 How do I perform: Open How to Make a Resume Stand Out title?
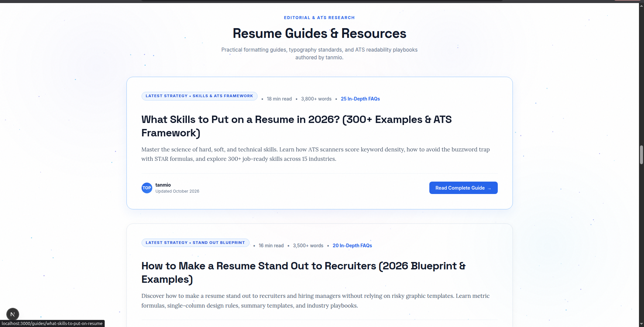tap(303, 273)
